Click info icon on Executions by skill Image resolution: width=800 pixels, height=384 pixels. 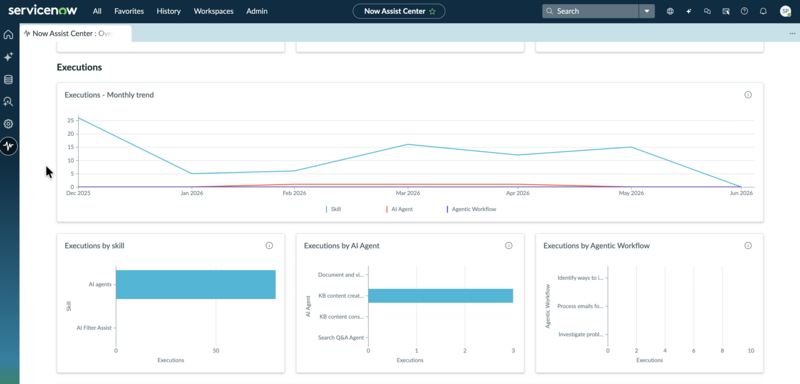pos(269,246)
